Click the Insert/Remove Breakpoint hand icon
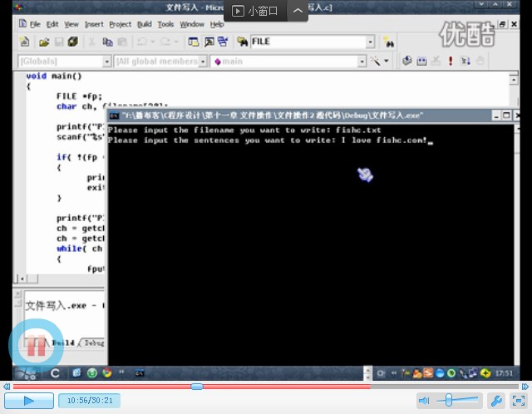532x414 pixels. (x=480, y=61)
